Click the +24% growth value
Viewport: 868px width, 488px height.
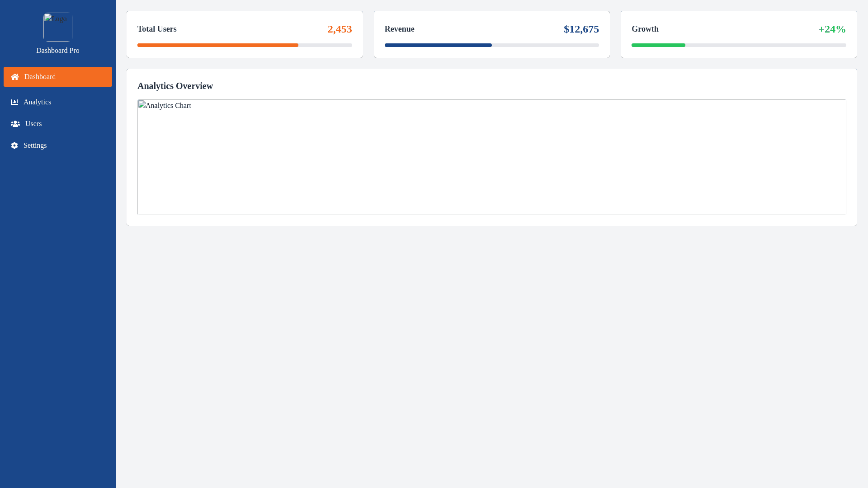tap(832, 29)
